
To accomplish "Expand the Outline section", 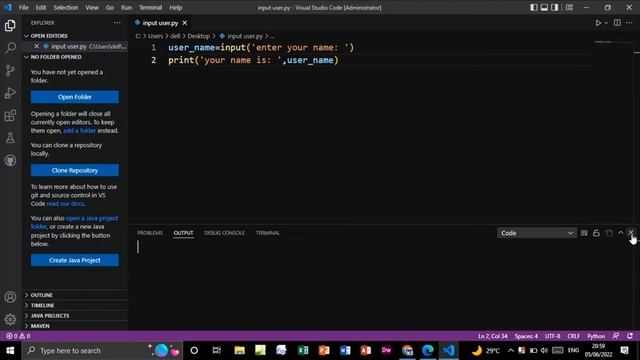I will coord(75,295).
